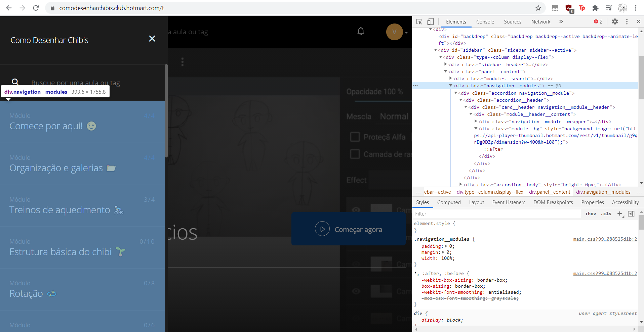Open the Layout pane tab
This screenshot has height=332, width=644.
pos(476,202)
